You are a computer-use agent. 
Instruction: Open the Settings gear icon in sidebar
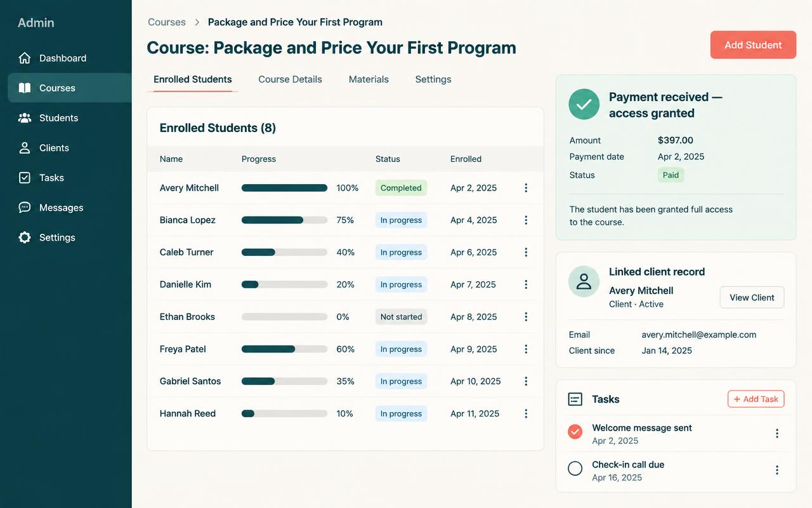pos(25,237)
